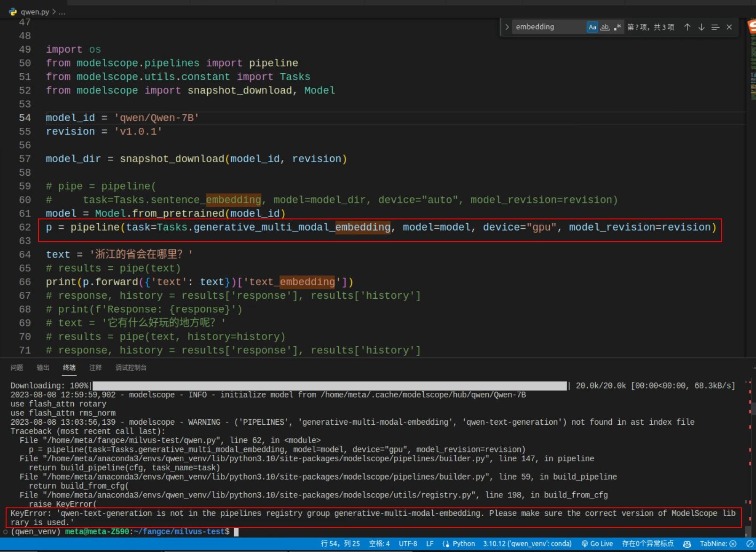Click qwen.py in the breadcrumb

pyautogui.click(x=35, y=12)
